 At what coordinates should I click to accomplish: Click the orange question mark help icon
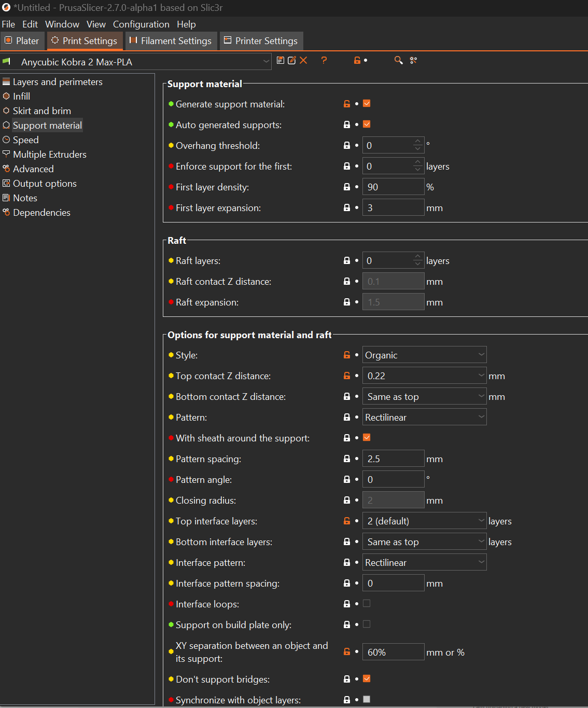[x=324, y=61]
